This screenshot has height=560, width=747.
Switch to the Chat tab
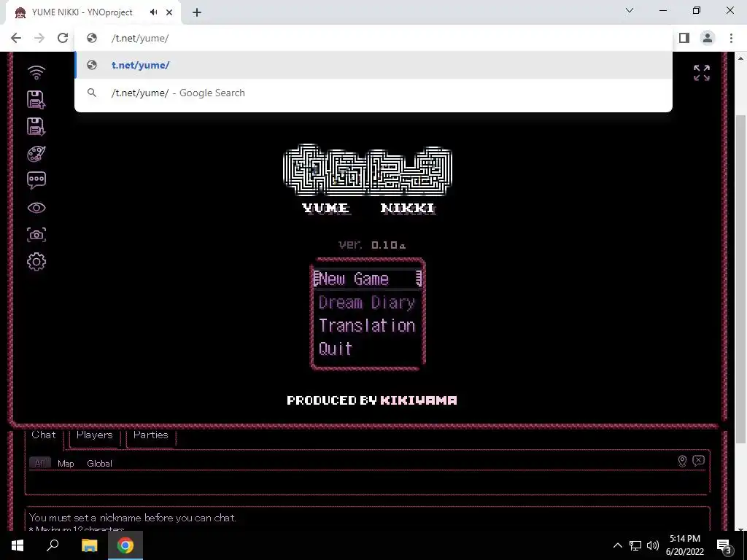[43, 435]
